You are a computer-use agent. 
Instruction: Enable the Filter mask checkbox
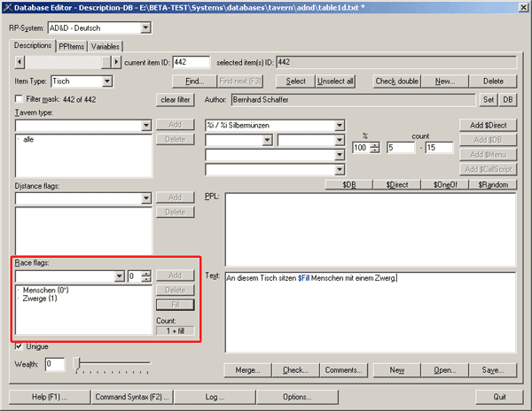[20, 99]
